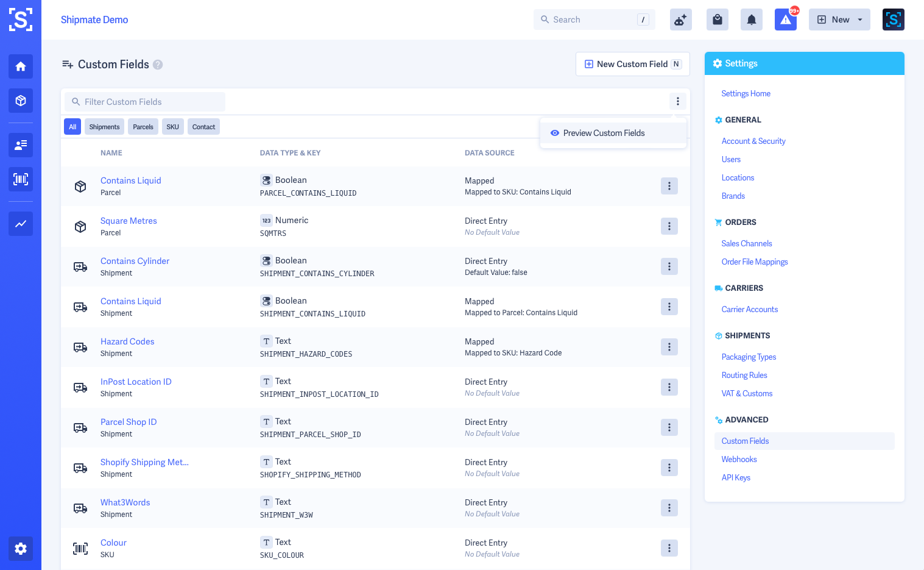This screenshot has height=570, width=924.
Task: Click the NAME column header
Action: (x=111, y=153)
